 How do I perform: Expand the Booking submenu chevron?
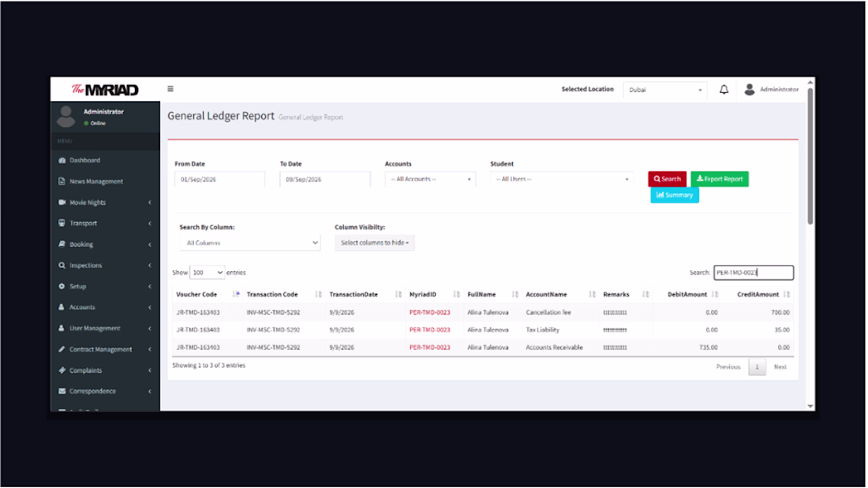149,244
